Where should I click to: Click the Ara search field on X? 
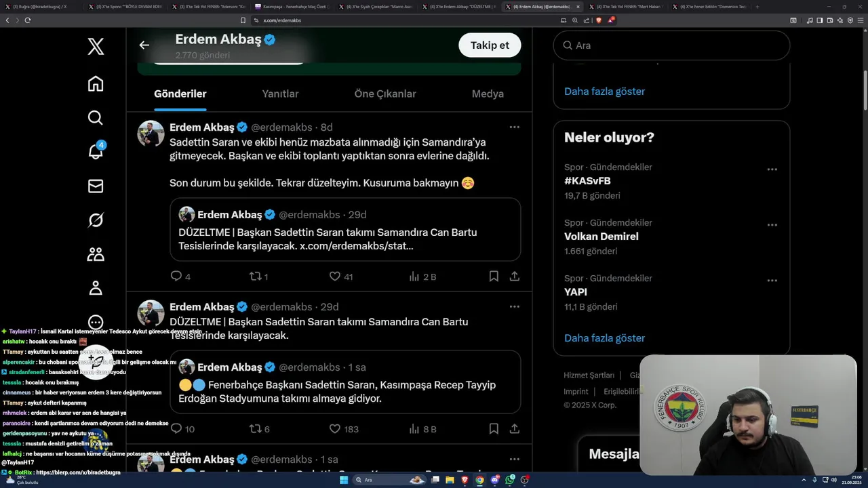671,45
